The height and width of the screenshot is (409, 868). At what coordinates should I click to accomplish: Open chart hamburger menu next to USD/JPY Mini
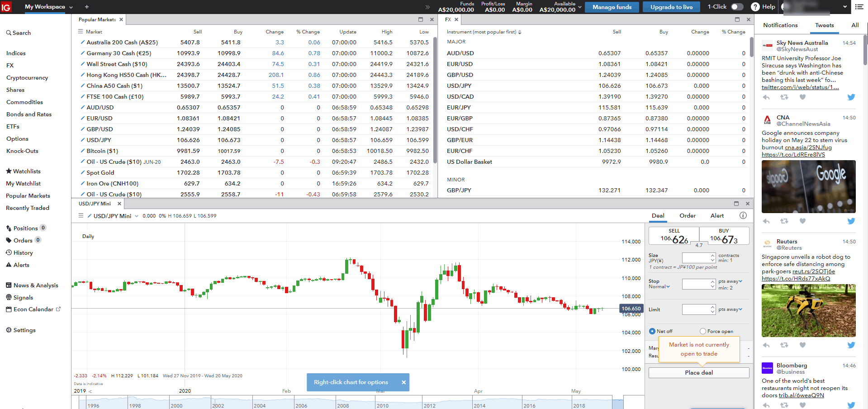click(x=81, y=216)
